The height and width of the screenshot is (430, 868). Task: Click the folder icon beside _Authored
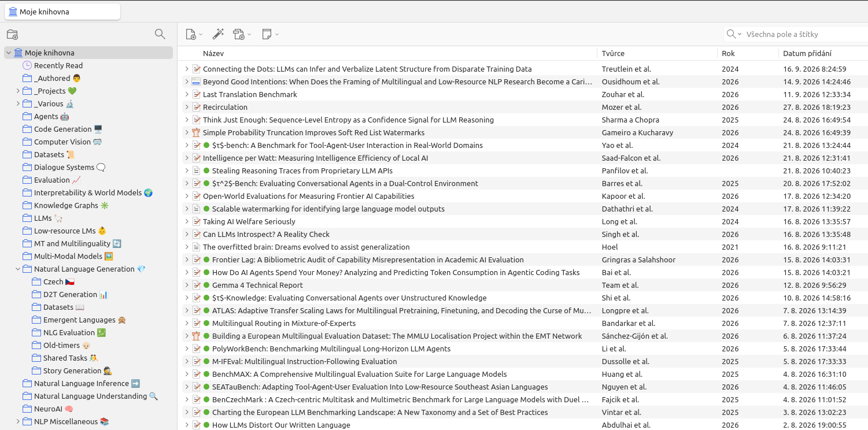[27, 78]
